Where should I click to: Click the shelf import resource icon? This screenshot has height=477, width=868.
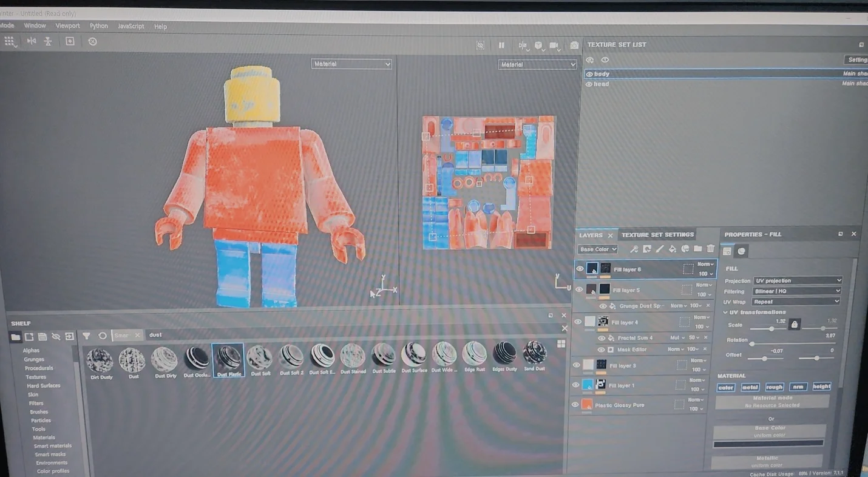tap(69, 336)
